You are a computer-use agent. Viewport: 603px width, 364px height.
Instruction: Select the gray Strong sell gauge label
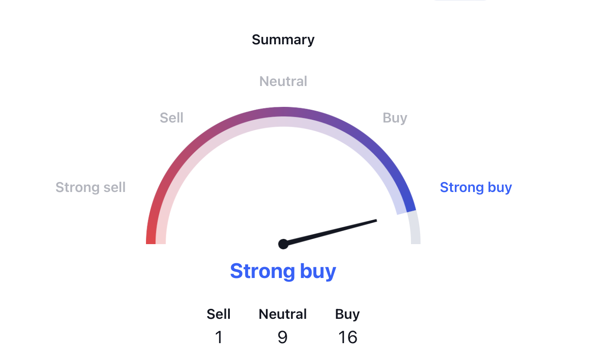click(91, 187)
